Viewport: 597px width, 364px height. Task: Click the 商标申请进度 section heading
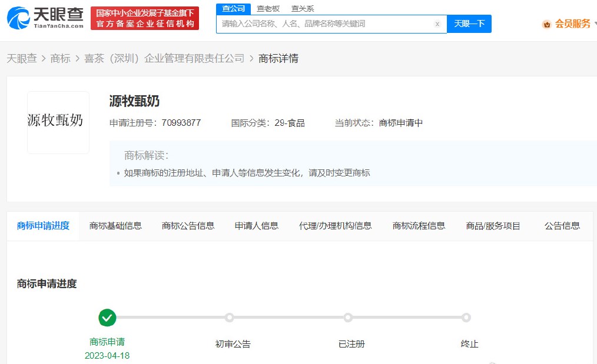pos(47,284)
